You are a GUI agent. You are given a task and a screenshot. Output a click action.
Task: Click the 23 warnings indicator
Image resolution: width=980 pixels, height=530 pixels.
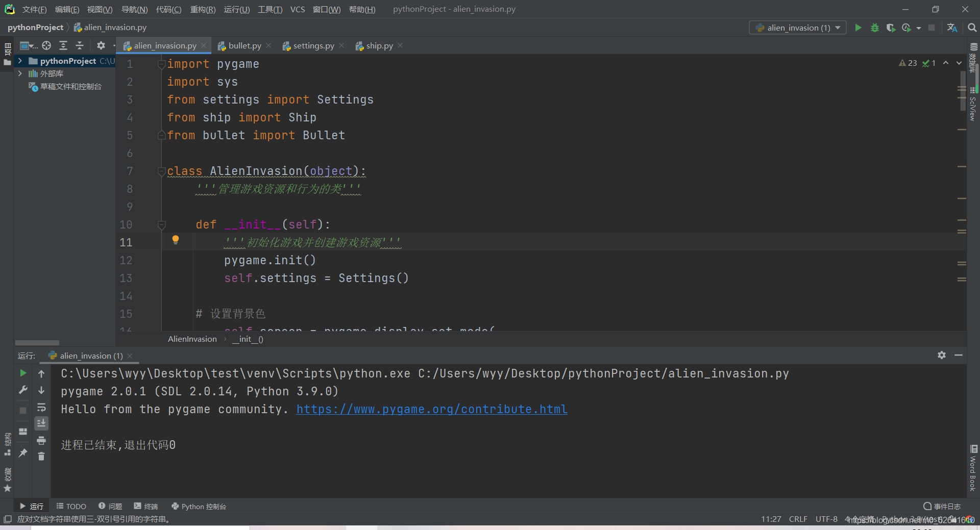tap(908, 63)
